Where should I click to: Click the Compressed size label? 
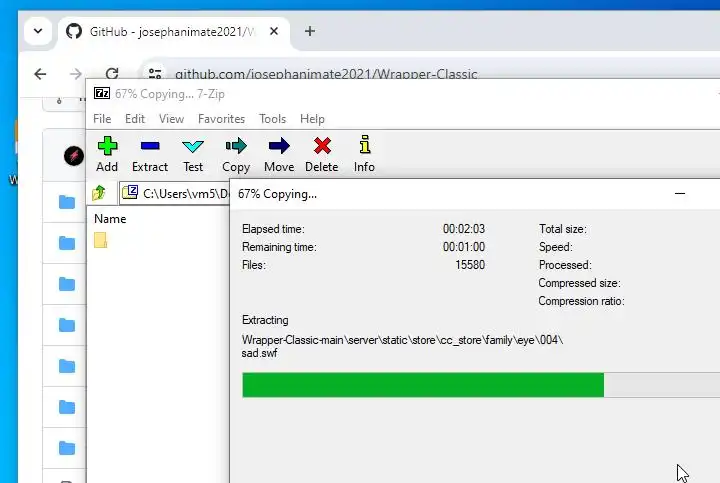point(579,283)
